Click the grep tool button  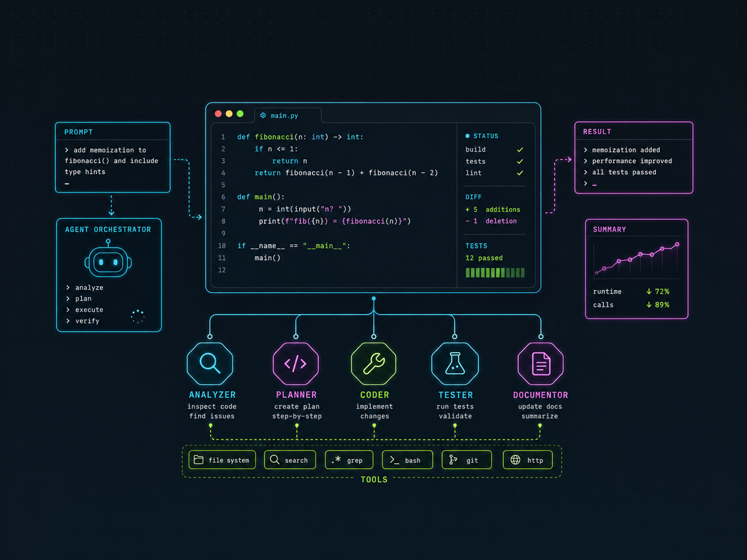point(349,460)
